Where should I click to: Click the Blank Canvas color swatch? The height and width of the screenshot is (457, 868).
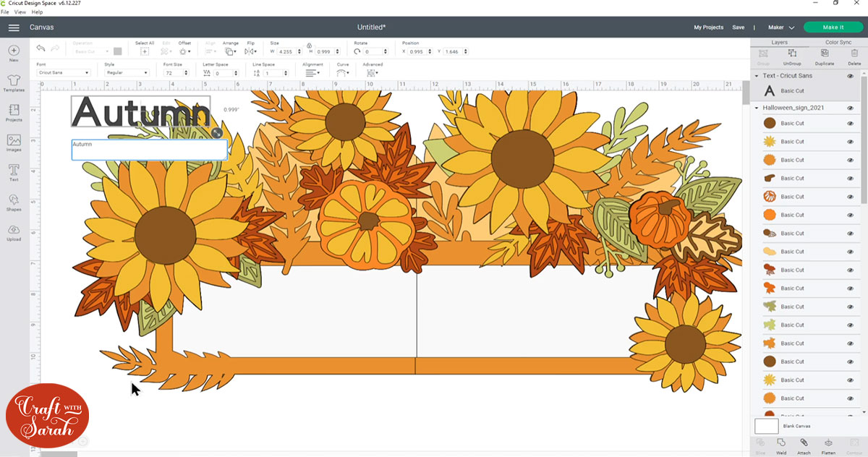click(x=766, y=427)
